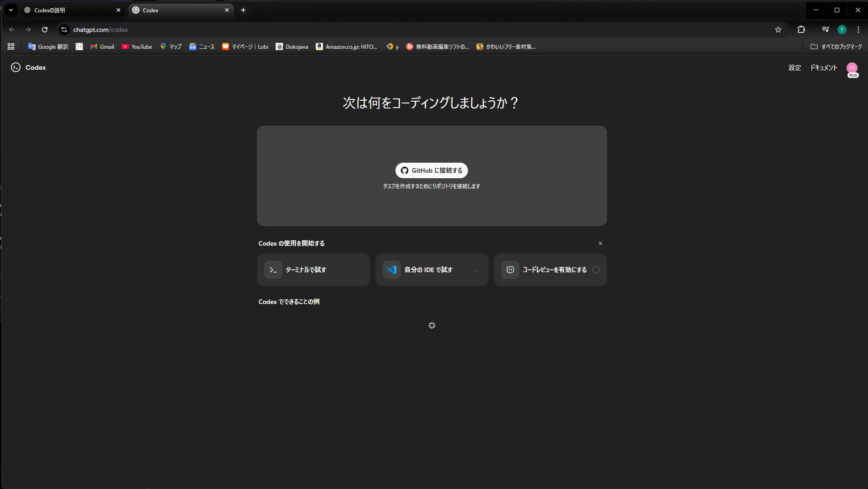Select the コードレビューを有効にする card

point(550,270)
